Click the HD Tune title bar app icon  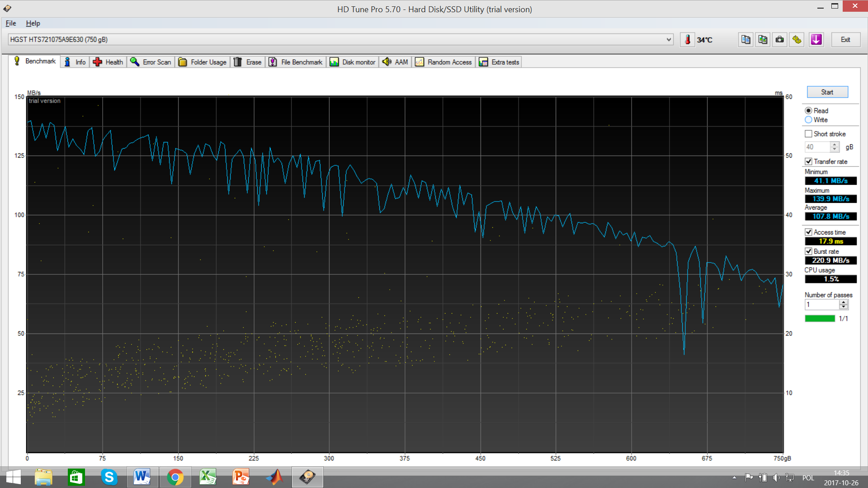7,9
